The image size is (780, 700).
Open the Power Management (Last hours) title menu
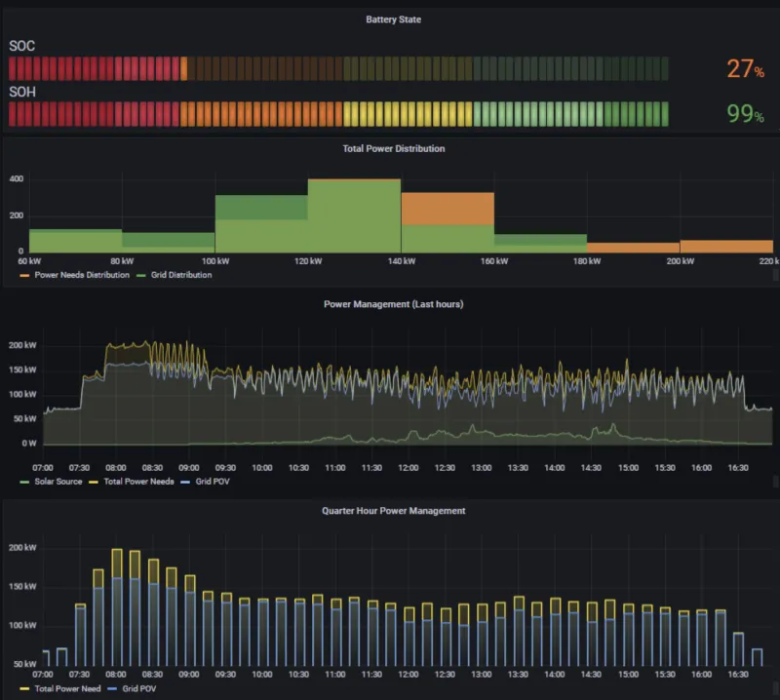point(394,304)
